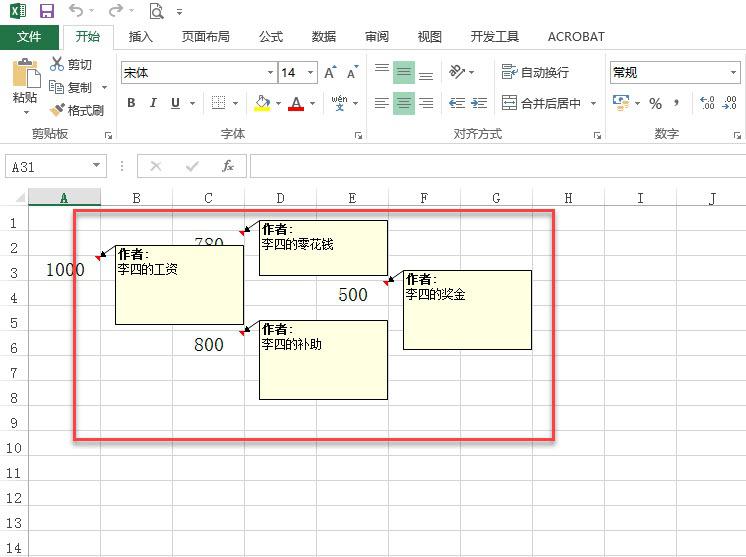Switch to the Formulas (公式) tab

(271, 37)
